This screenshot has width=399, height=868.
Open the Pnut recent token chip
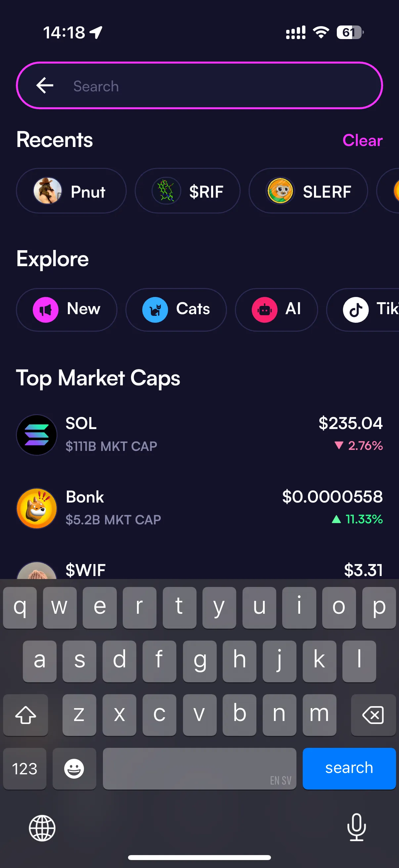71,191
